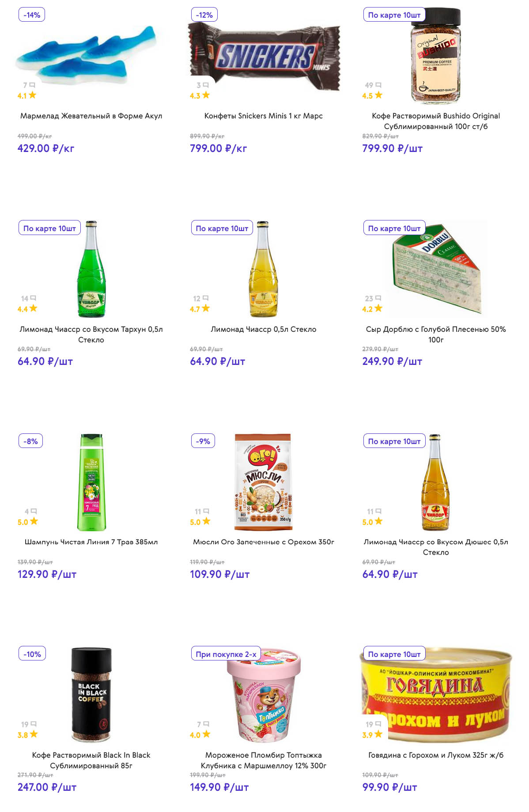Click the star icon on Black In Black coffee
Screen dimensions: 529x812
tap(34, 734)
